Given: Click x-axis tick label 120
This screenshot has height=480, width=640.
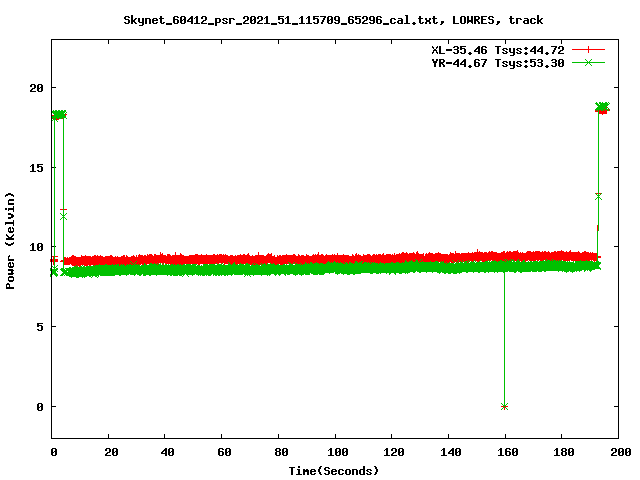Looking at the screenshot, I should (394, 452).
